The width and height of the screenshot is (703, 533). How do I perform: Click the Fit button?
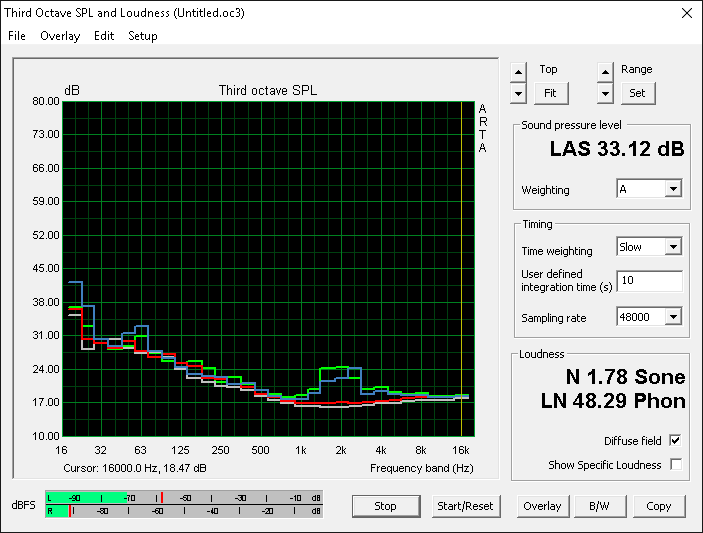[x=551, y=93]
